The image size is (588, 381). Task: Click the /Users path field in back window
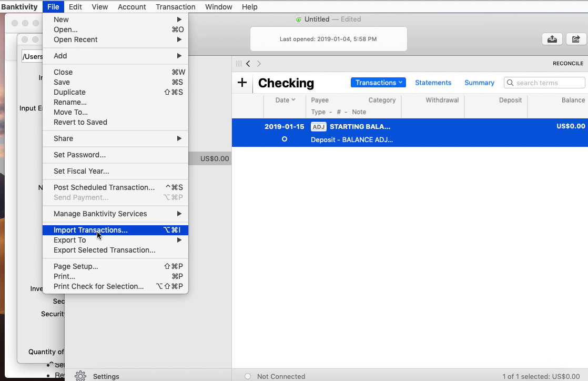pos(32,57)
